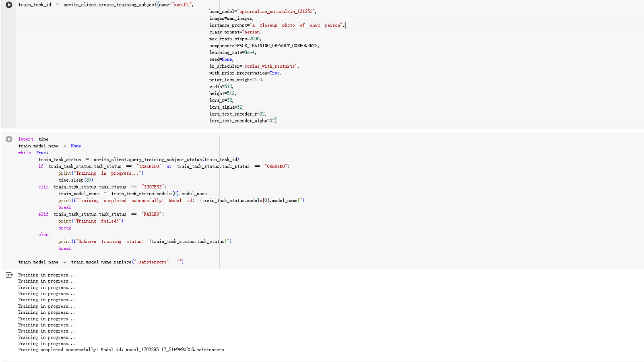Click the "QUEUING" string literal
The image size is (644, 362).
(276, 167)
